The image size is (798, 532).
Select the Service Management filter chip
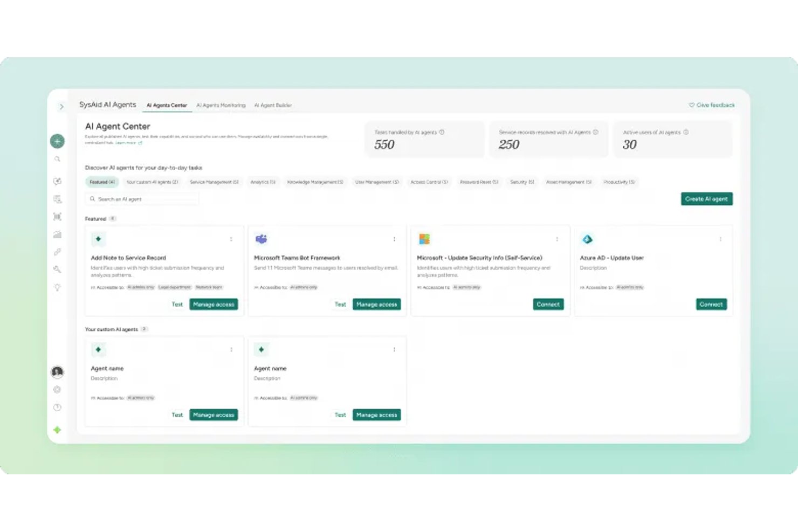click(214, 182)
